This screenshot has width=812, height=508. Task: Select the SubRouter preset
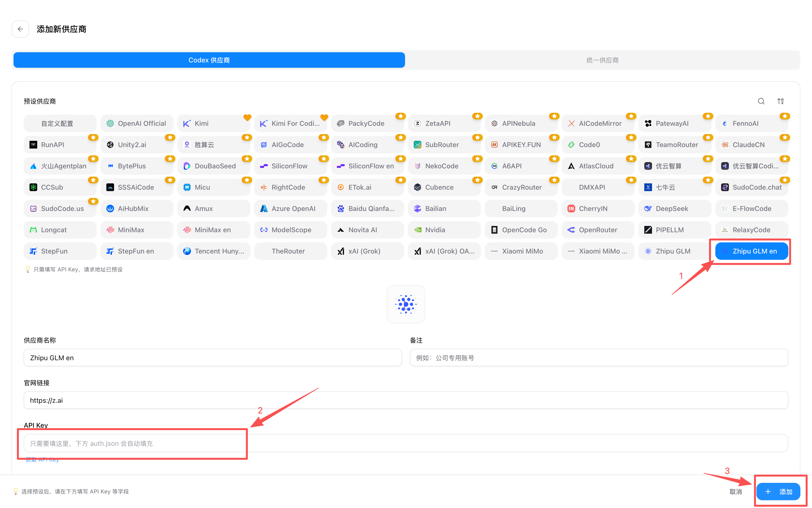coord(444,145)
